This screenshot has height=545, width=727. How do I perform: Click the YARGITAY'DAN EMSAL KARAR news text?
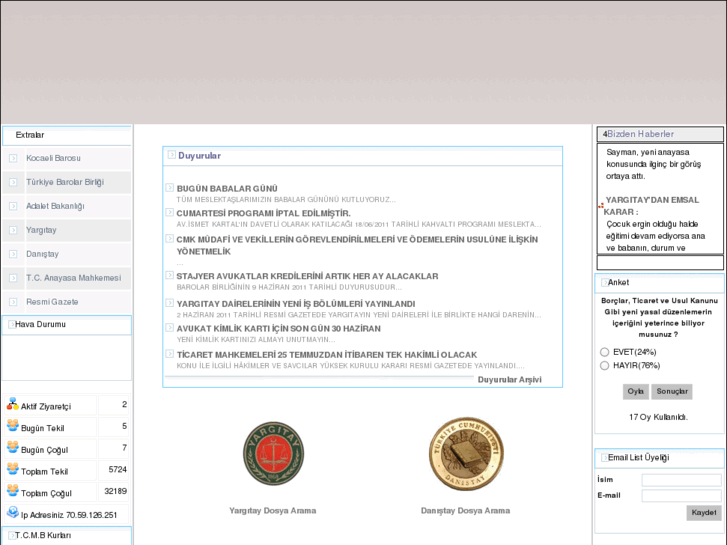651,206
